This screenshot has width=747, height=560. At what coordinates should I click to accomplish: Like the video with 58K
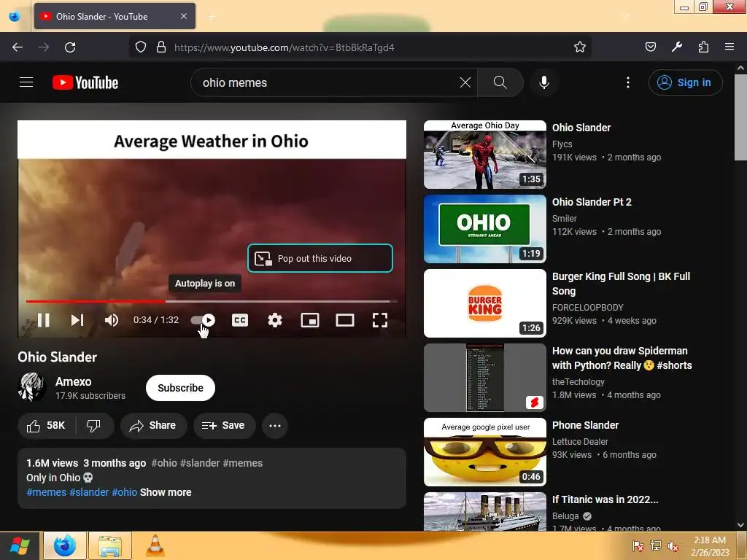[46, 425]
